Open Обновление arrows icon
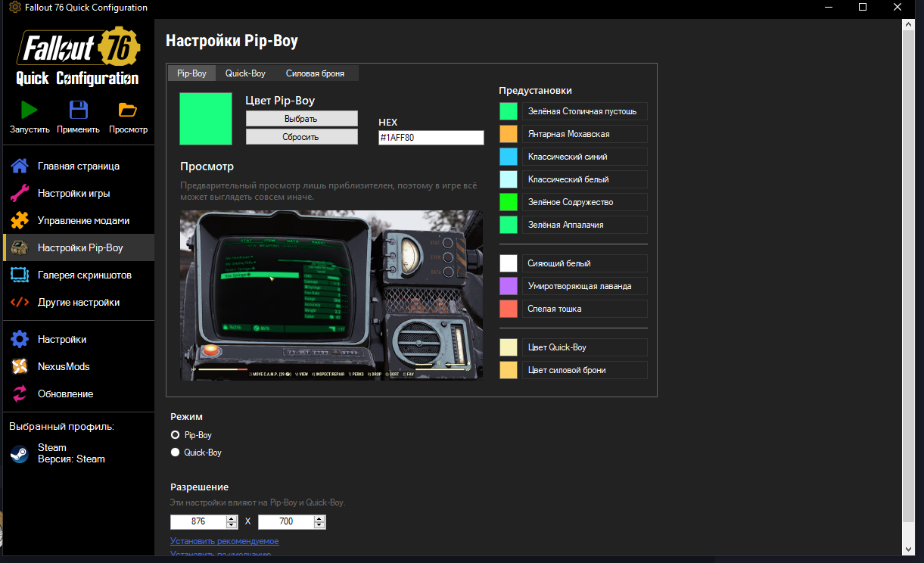Screen dimensions: 924x563 tap(20, 393)
